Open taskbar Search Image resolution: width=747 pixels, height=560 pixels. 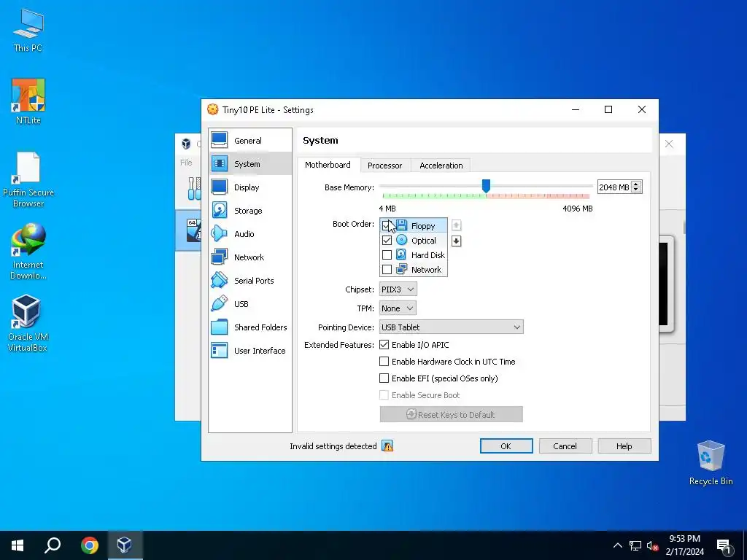(x=53, y=545)
